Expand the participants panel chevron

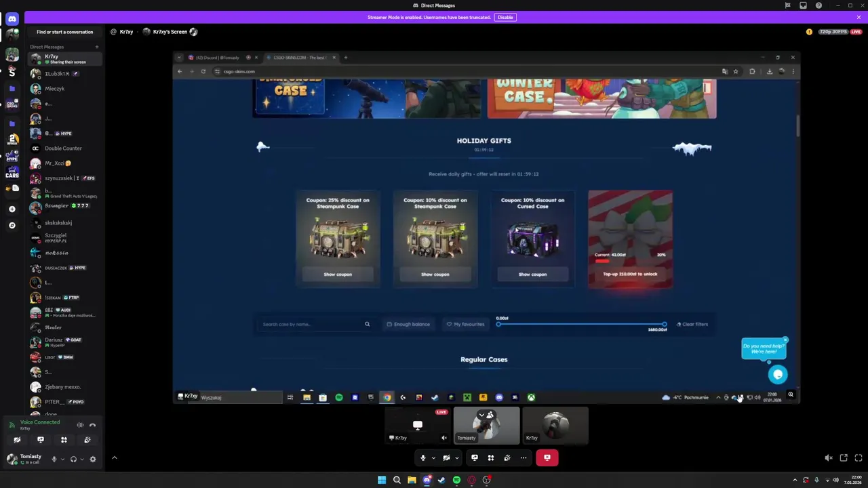pyautogui.click(x=114, y=458)
